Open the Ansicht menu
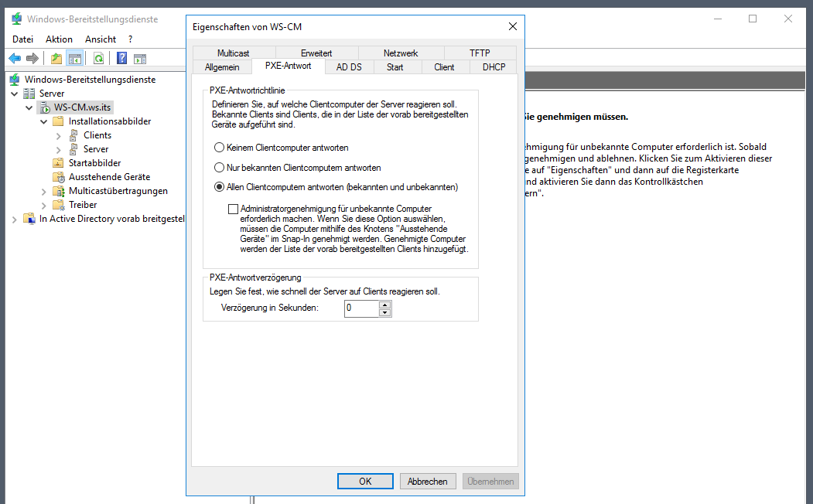 click(x=101, y=39)
